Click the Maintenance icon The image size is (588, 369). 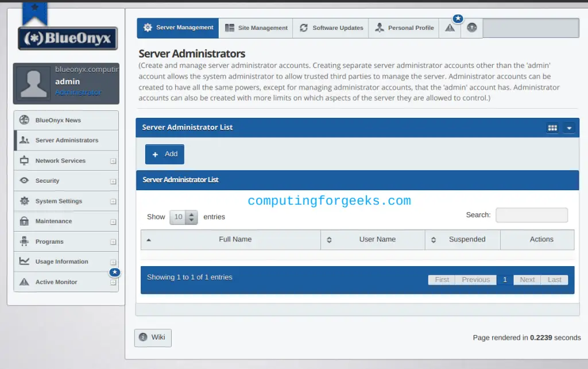[24, 221]
